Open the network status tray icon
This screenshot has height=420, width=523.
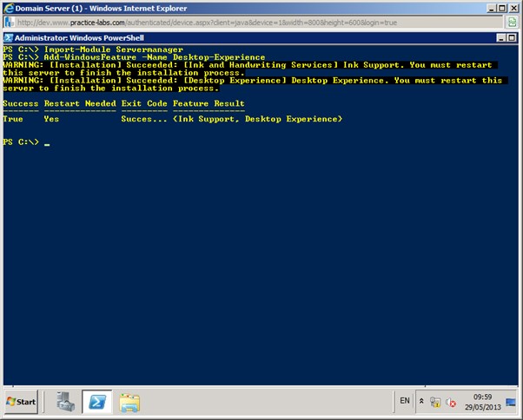pos(435,403)
